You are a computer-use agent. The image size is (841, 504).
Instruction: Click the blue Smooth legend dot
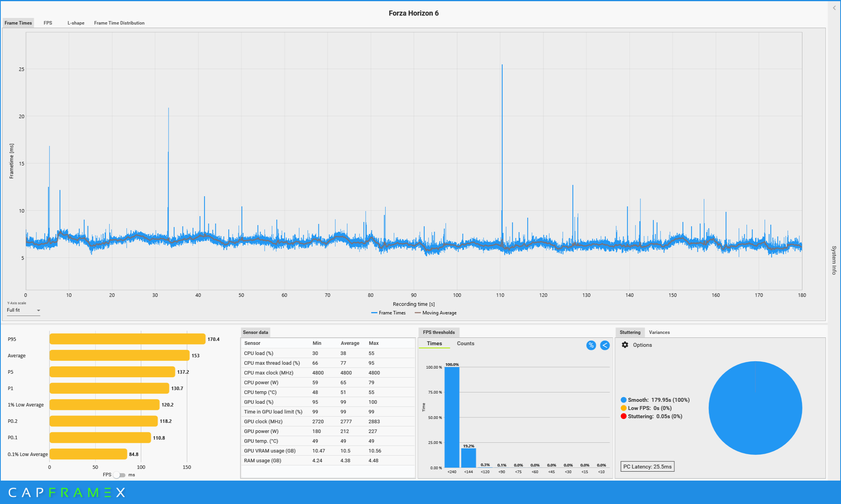point(624,400)
